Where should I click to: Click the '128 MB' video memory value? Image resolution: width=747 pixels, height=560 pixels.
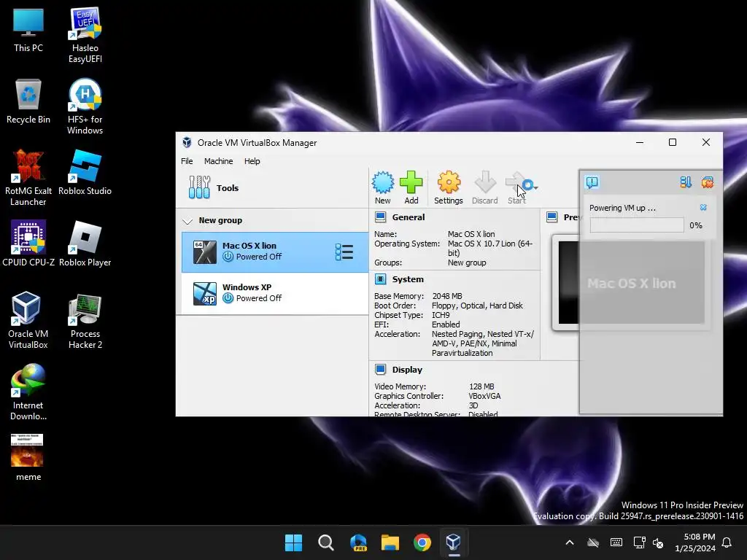click(x=481, y=386)
